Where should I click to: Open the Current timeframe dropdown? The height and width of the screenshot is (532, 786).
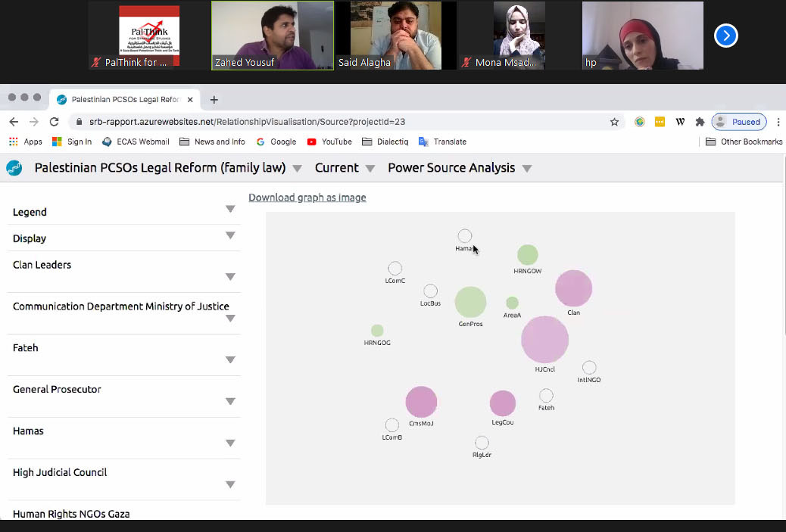370,169
